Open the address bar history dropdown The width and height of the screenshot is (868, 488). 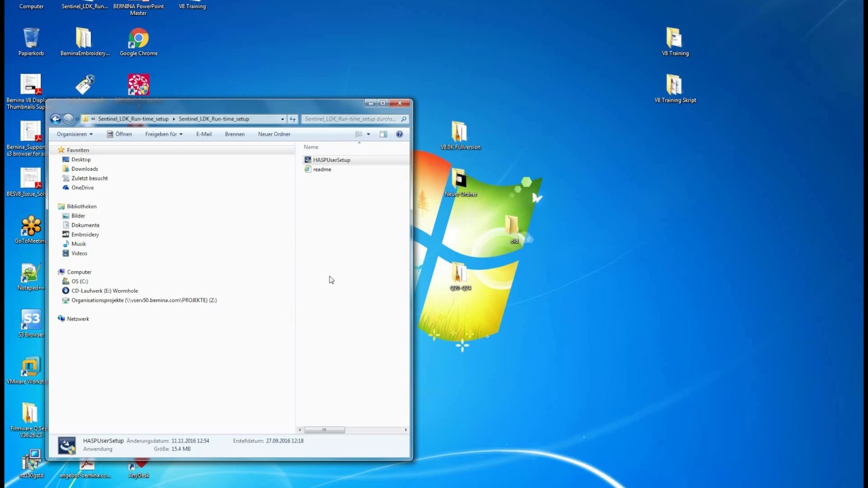282,119
